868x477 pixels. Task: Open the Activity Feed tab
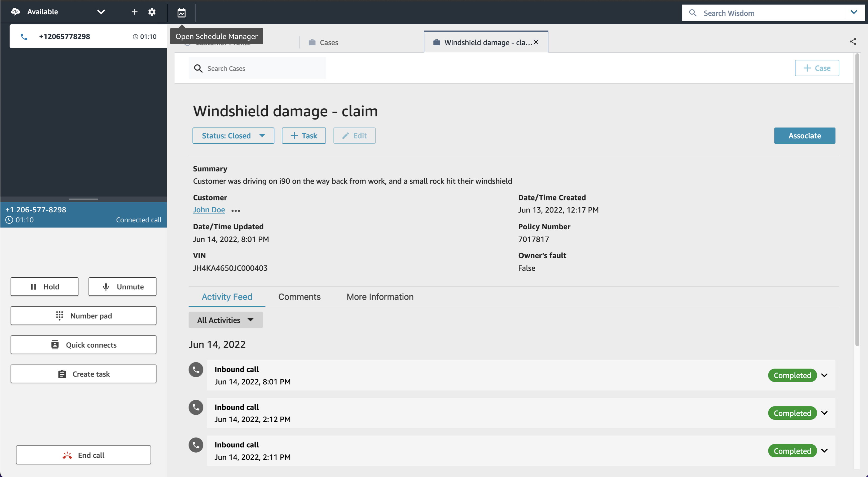click(x=227, y=297)
